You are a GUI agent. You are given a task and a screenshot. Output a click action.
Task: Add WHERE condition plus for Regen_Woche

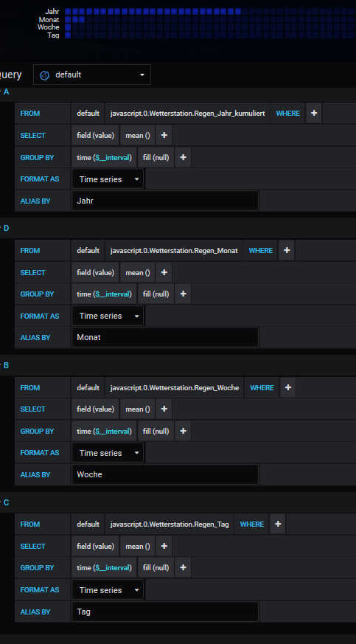(288, 388)
